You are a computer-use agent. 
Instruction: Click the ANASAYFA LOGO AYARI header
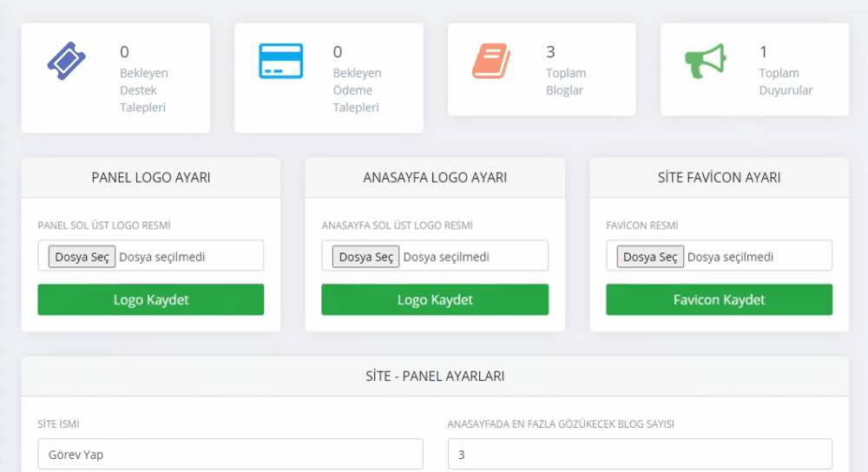[435, 178]
